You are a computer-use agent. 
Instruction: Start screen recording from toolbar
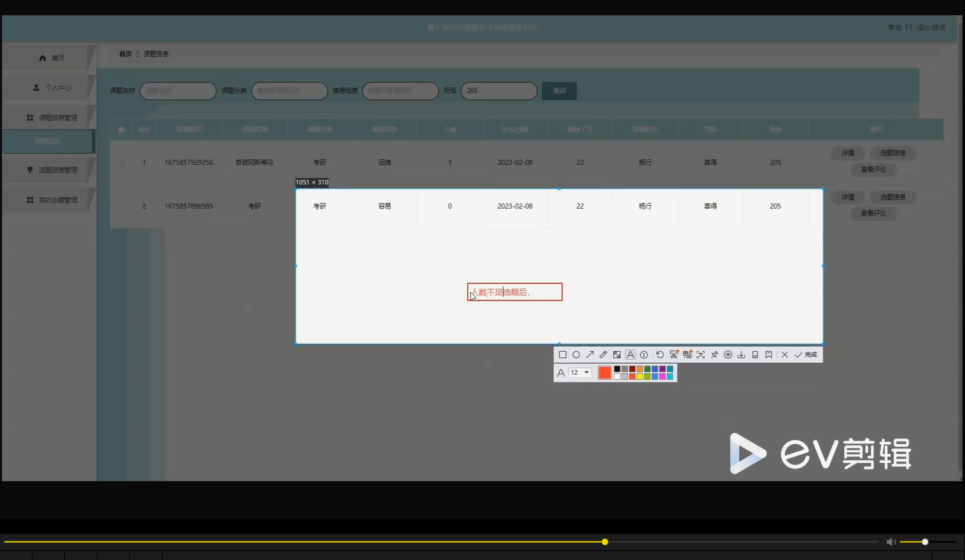click(728, 354)
